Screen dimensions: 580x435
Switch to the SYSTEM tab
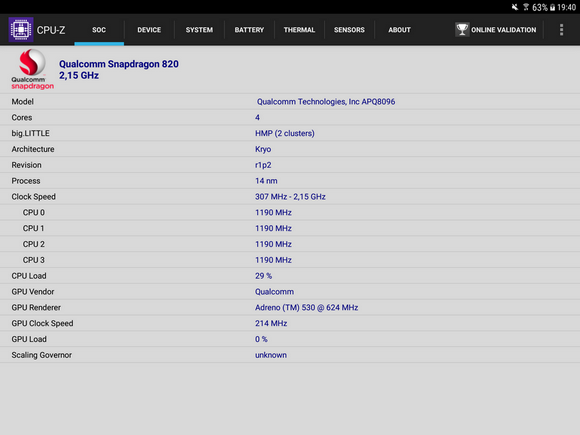pos(199,30)
